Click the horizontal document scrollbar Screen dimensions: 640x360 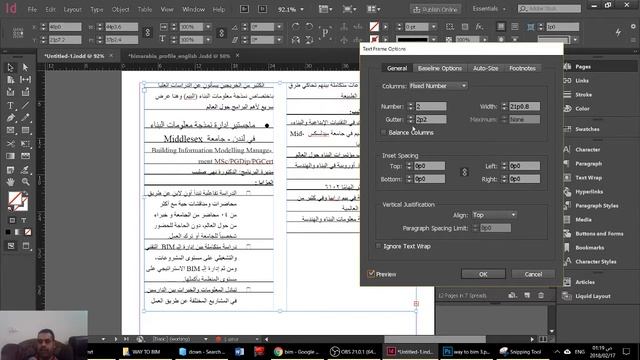click(x=435, y=339)
